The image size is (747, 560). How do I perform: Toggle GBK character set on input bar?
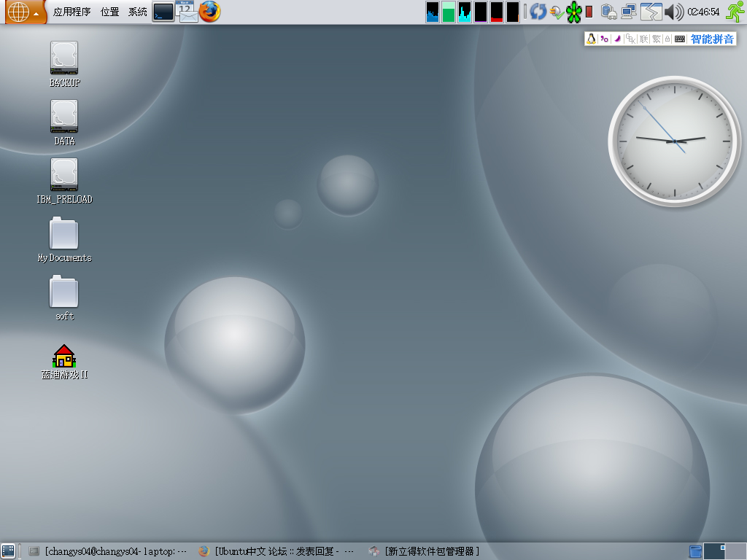631,39
